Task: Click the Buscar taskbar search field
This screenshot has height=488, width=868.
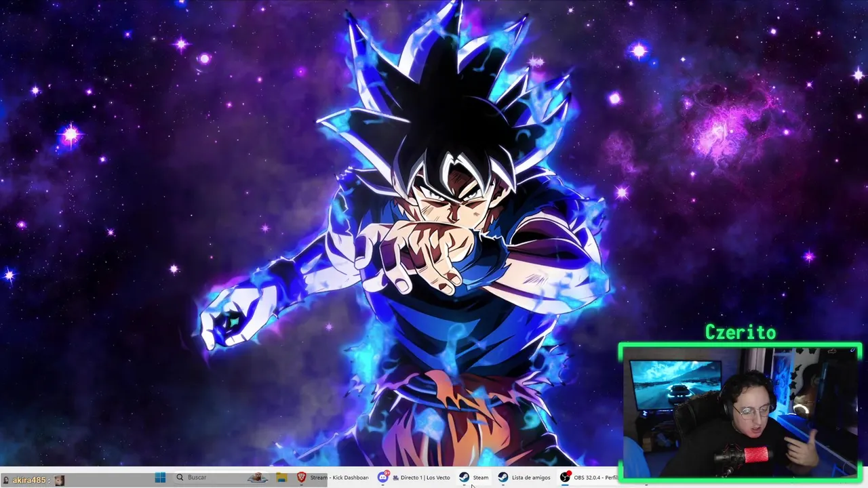Action: (x=220, y=478)
